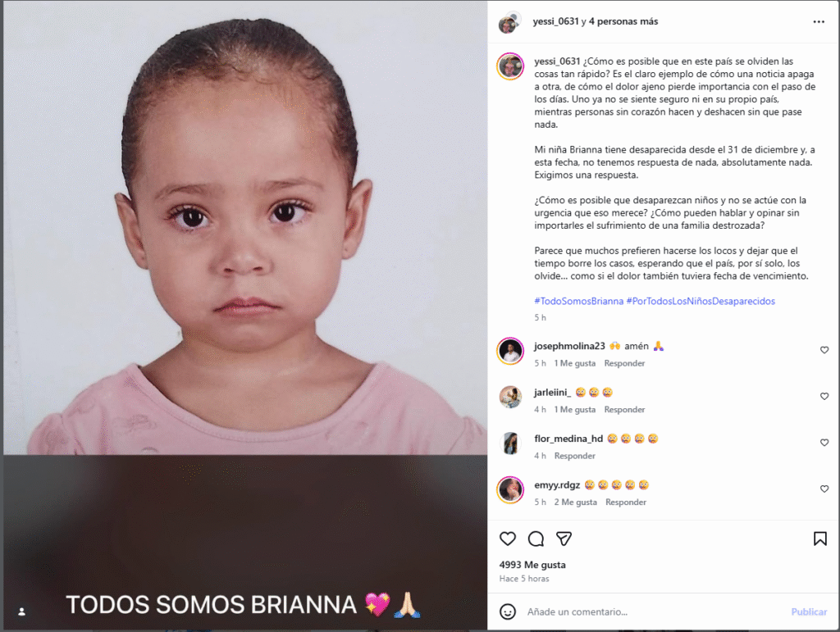View the 4993 Me gusta likes list
This screenshot has width=840, height=632.
click(x=532, y=565)
